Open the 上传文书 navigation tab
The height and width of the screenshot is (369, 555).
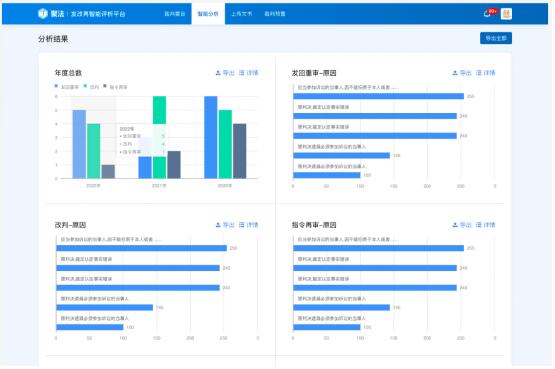pos(242,14)
